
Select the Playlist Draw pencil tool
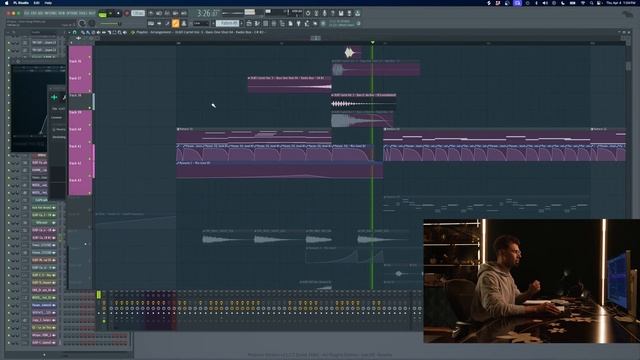(83, 32)
